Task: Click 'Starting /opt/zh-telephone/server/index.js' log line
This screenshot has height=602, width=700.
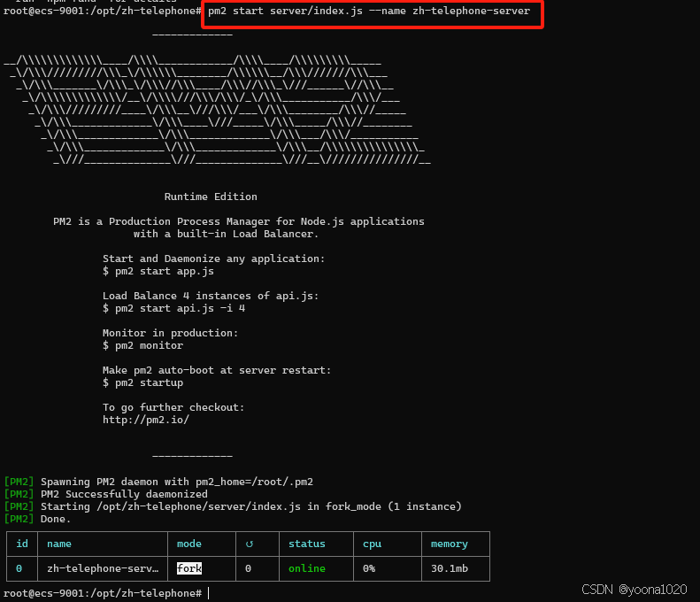Action: point(233,506)
